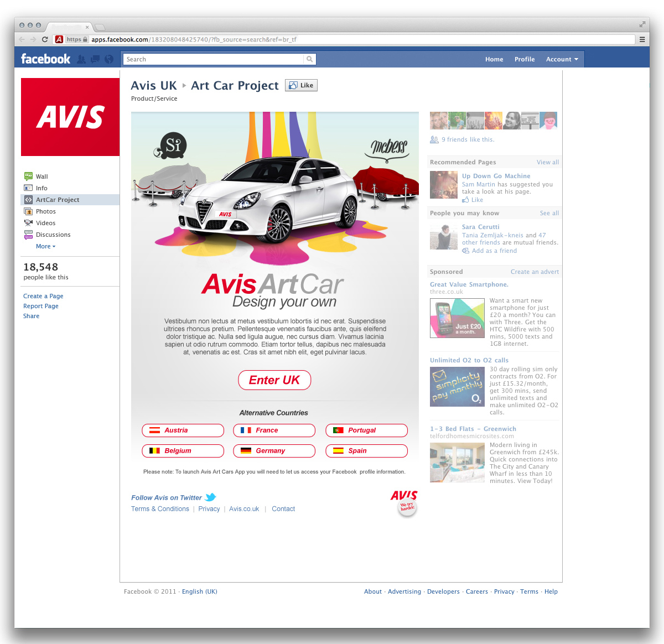Click Create a Page link
This screenshot has width=664, height=644.
(43, 296)
